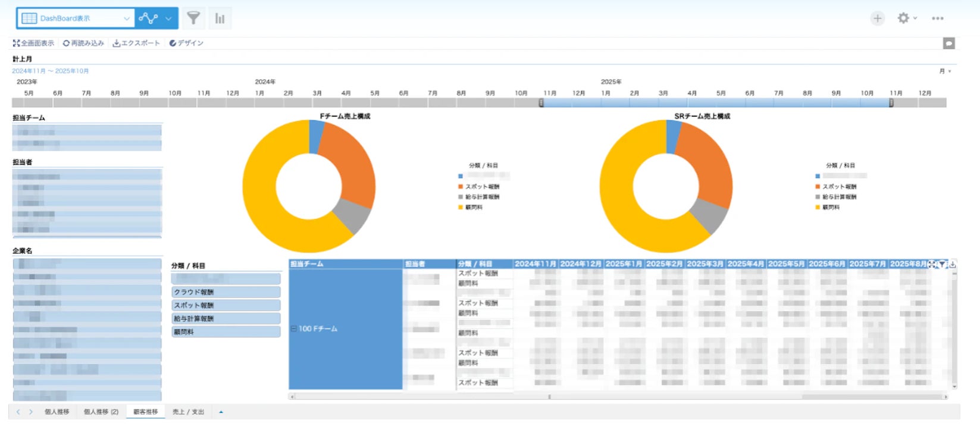Open the gear settings menu
Viewport: 980px width, 426px height.
907,18
